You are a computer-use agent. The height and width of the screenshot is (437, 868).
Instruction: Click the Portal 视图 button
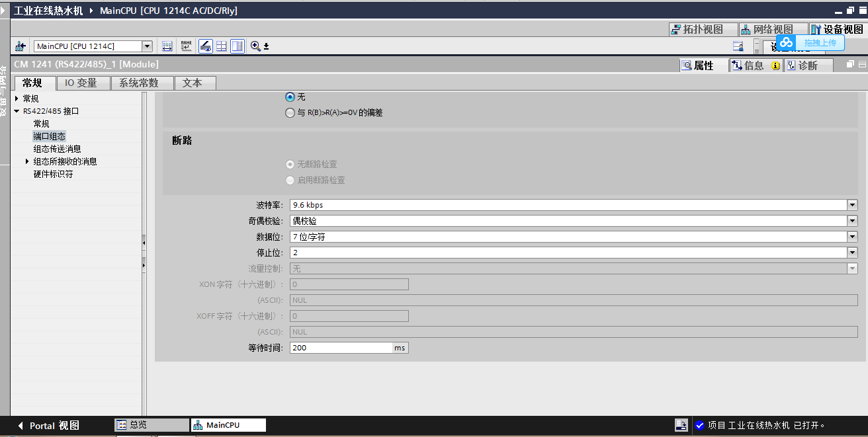(48, 426)
